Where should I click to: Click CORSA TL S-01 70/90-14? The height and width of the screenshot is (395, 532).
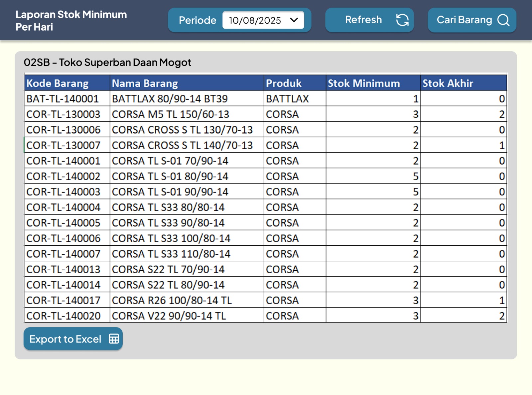tap(187, 161)
